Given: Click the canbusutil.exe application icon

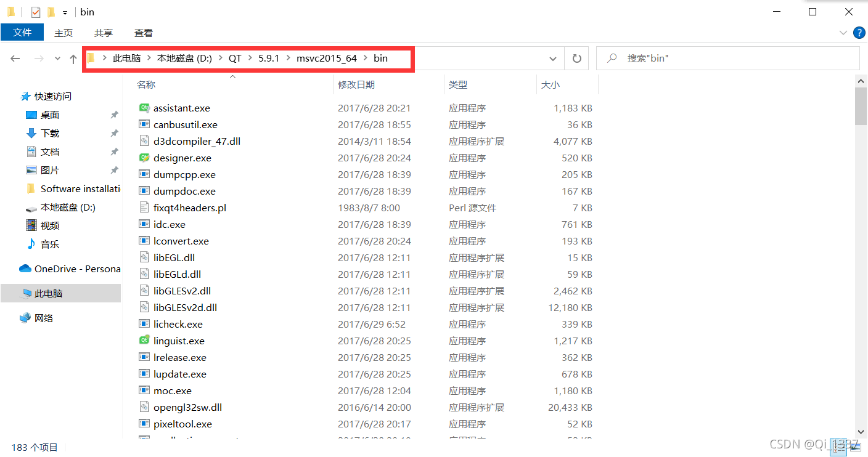Looking at the screenshot, I should (x=144, y=124).
